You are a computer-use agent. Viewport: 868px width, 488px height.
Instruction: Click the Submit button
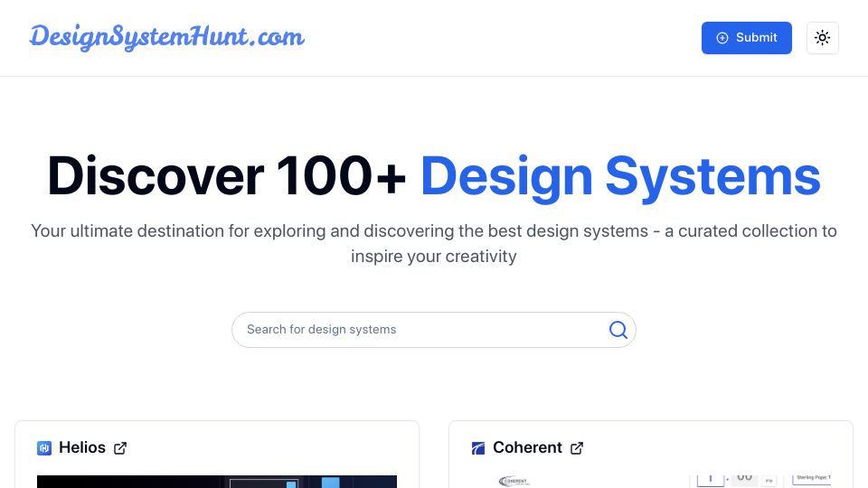tap(746, 38)
